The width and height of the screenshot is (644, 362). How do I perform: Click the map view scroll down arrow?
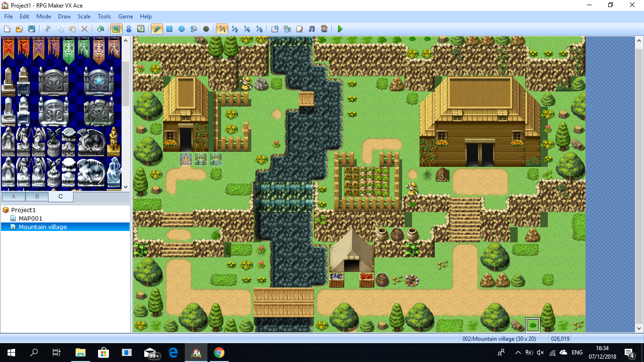pyautogui.click(x=639, y=329)
